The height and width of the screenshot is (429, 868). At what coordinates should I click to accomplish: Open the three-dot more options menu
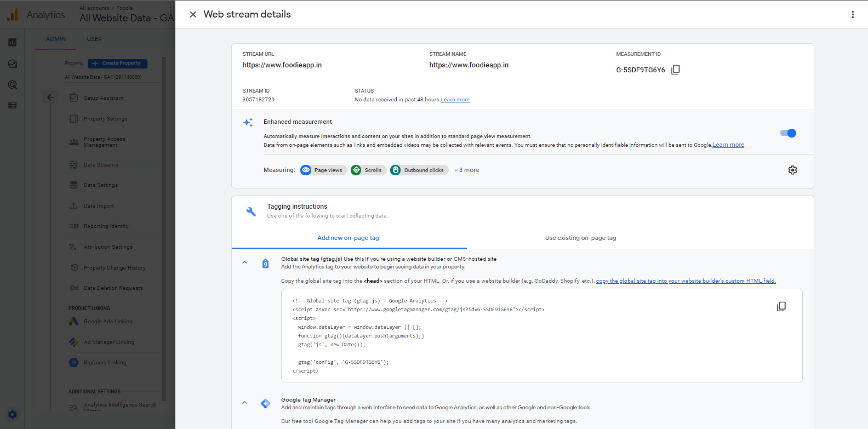(853, 15)
